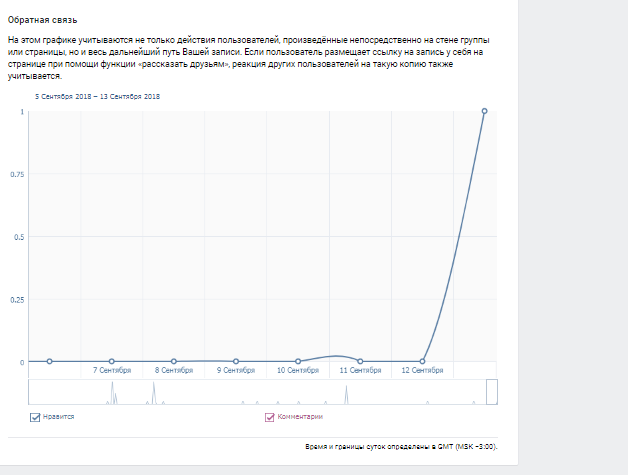628x475 pixels.
Task: Click the tallest spike in the overview timeline
Action: (x=112, y=392)
